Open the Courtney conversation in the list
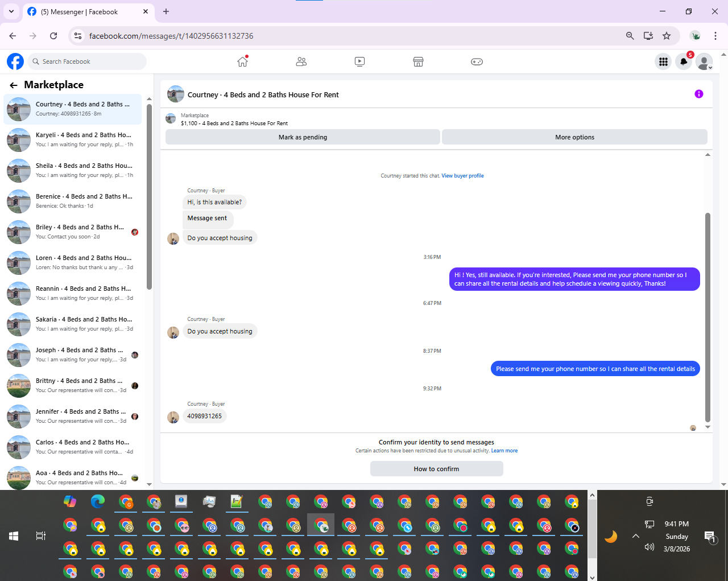The width and height of the screenshot is (728, 581). tap(73, 109)
